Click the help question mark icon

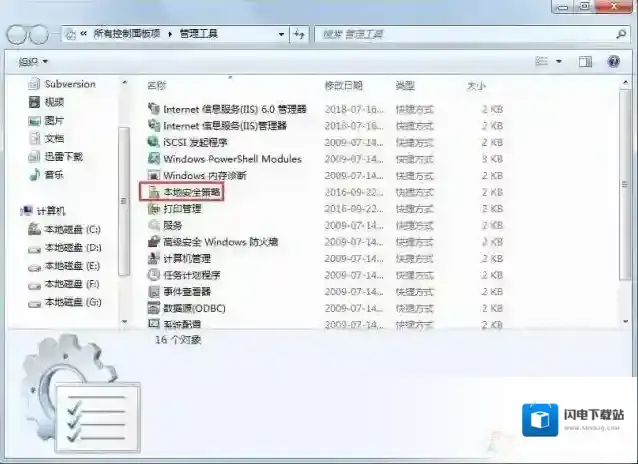pyautogui.click(x=612, y=61)
